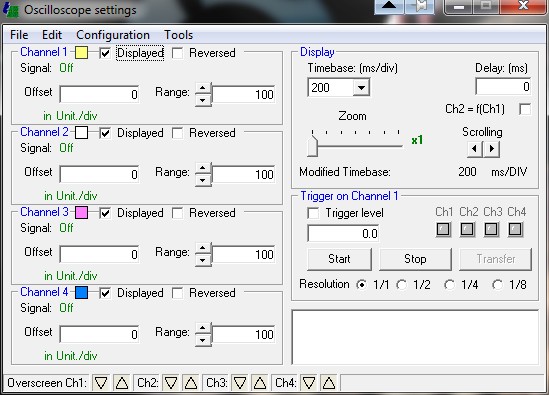
Task: Click Overscreen Ch1 up arrow icon
Action: coord(122,383)
